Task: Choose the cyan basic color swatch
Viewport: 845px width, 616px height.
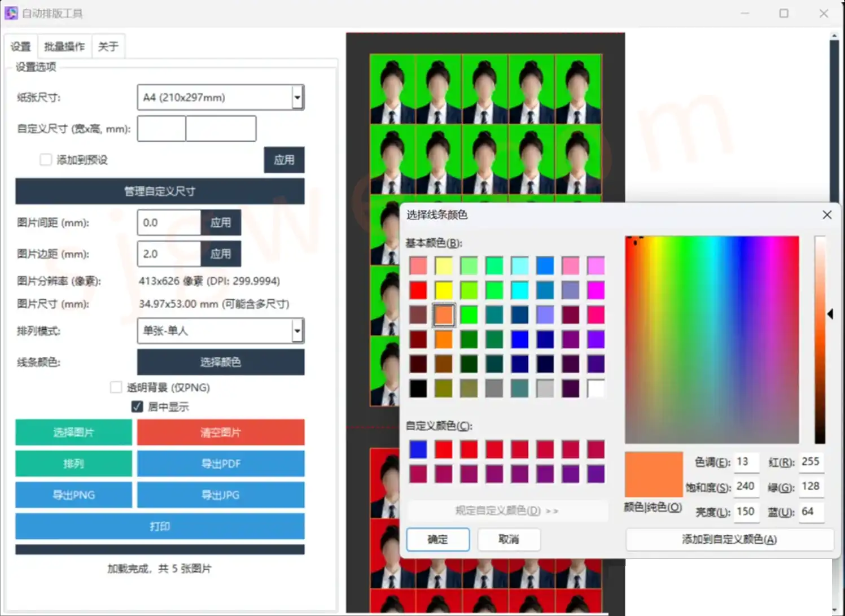Action: (x=520, y=290)
